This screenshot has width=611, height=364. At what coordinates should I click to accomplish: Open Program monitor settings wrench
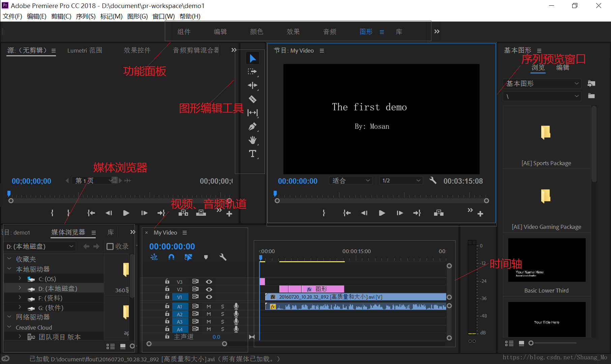pyautogui.click(x=433, y=180)
